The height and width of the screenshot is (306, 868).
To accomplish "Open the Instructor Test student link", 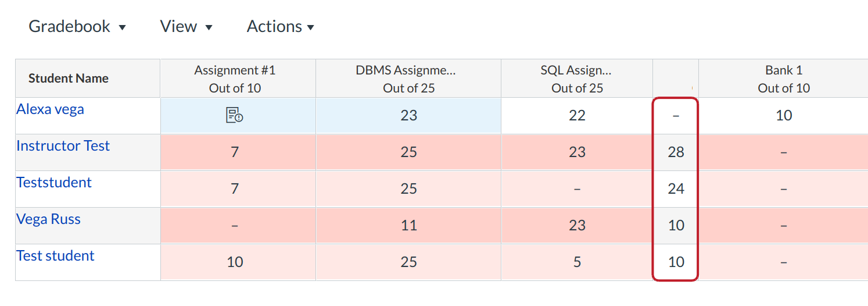I will coord(63,146).
